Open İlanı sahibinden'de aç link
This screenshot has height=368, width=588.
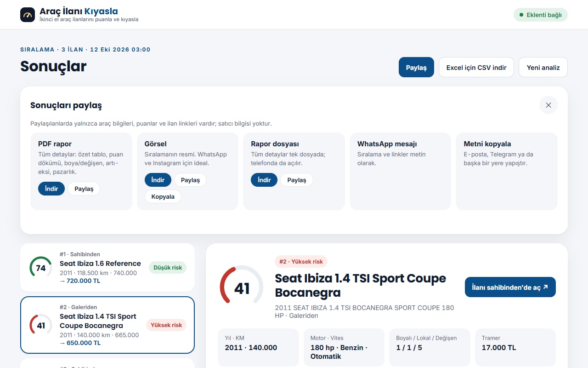pyautogui.click(x=510, y=287)
